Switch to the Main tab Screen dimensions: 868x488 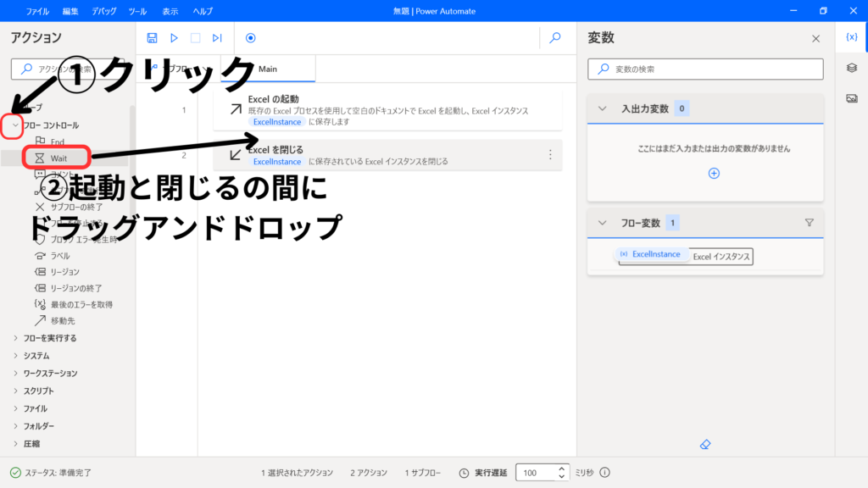tap(268, 69)
